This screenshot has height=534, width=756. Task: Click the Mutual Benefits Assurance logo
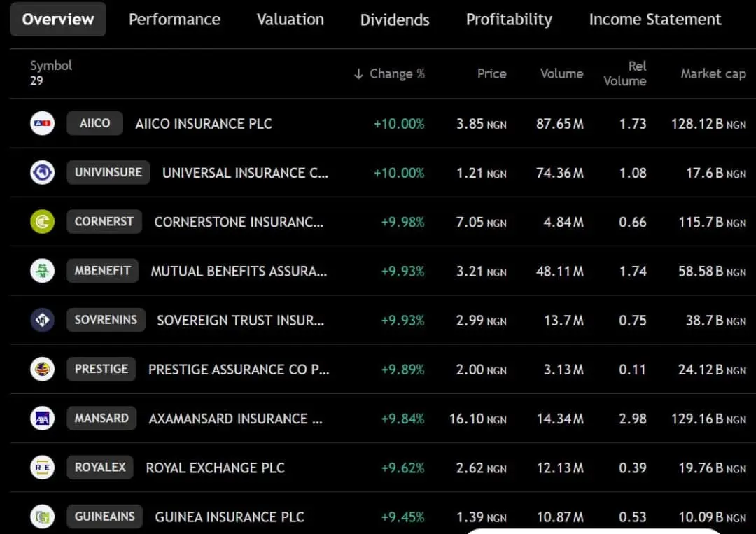click(x=43, y=271)
